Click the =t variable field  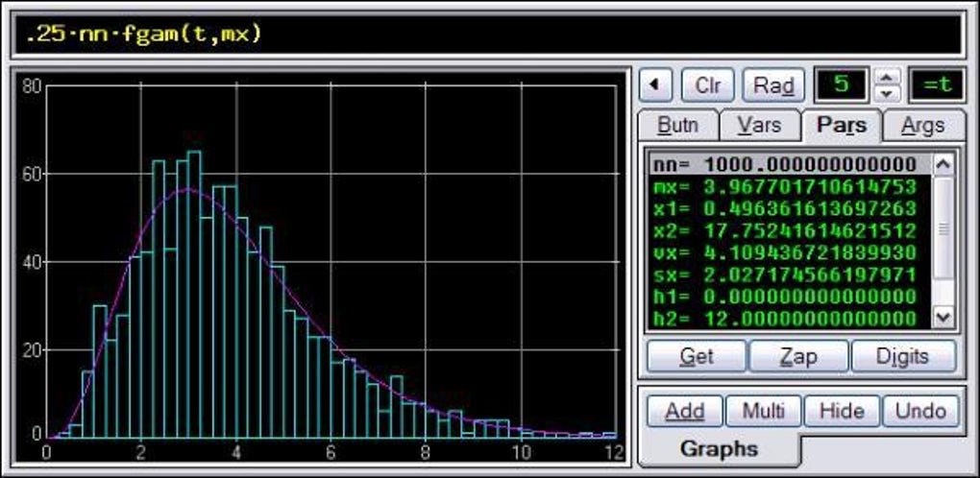point(937,84)
